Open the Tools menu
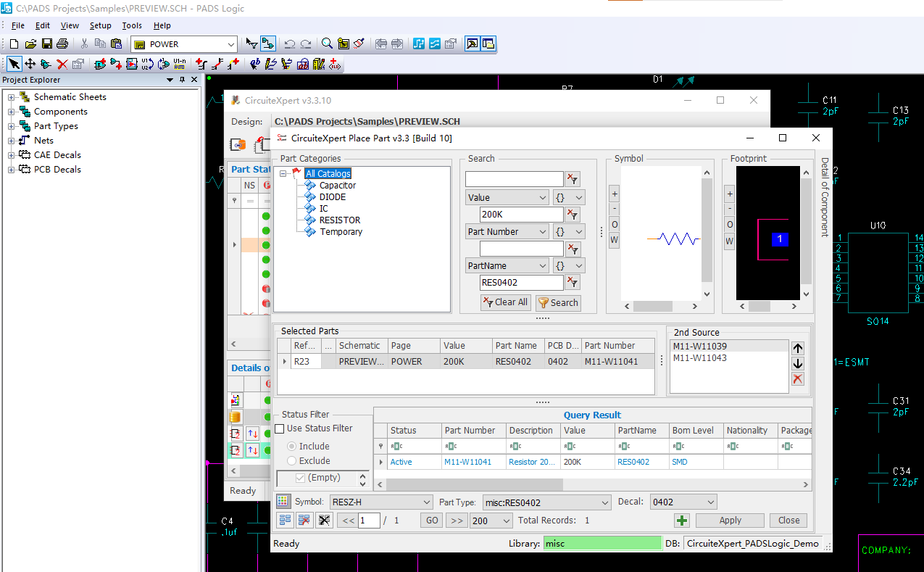 [132, 25]
